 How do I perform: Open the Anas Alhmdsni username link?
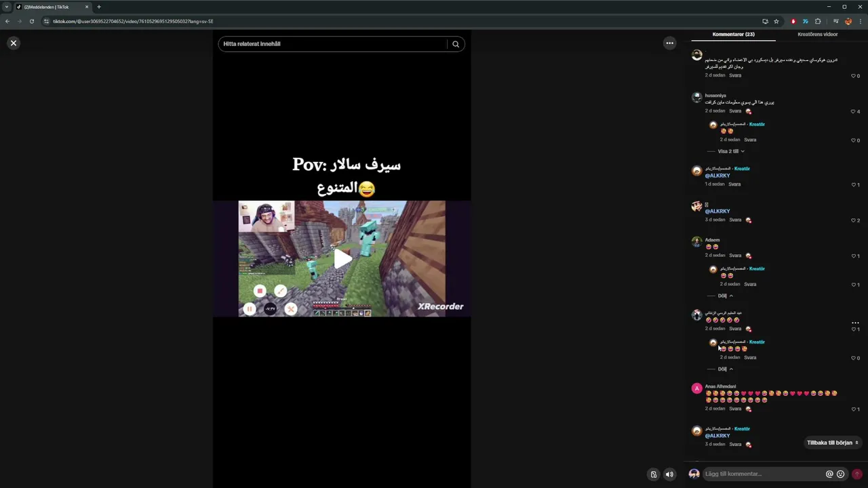click(x=720, y=386)
